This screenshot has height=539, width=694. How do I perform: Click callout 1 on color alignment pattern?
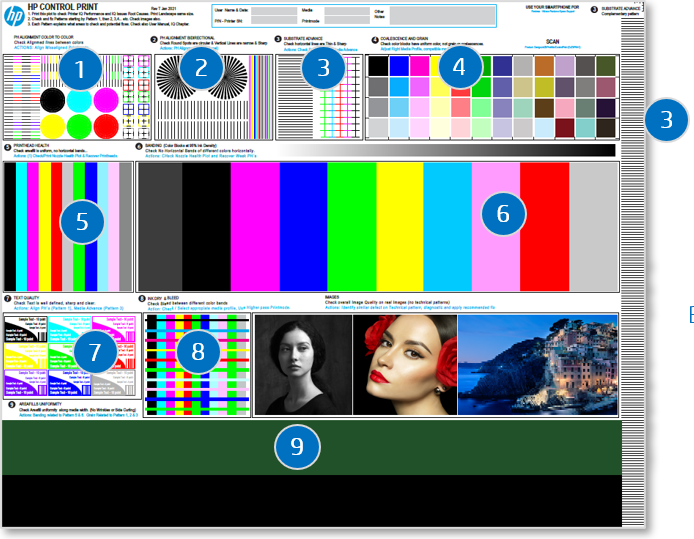tap(82, 69)
